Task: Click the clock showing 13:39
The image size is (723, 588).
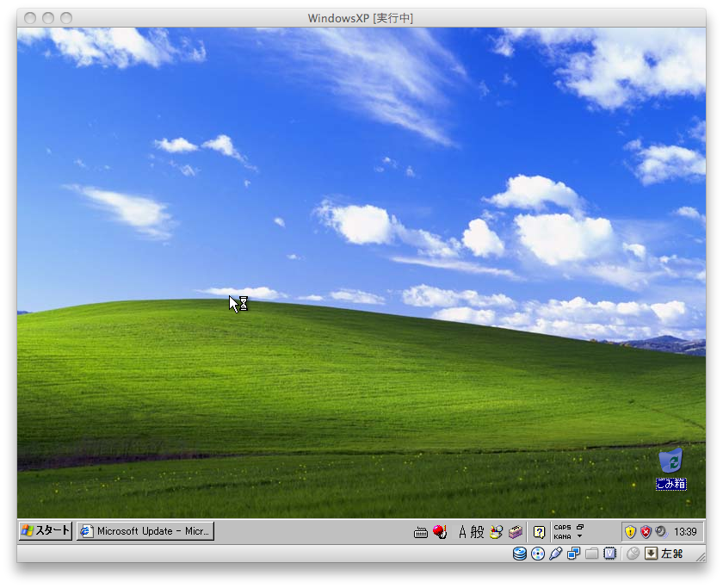Action: coord(685,532)
